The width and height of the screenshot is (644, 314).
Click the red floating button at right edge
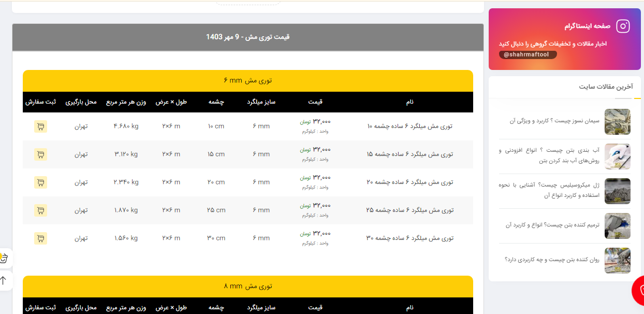[x=640, y=290]
